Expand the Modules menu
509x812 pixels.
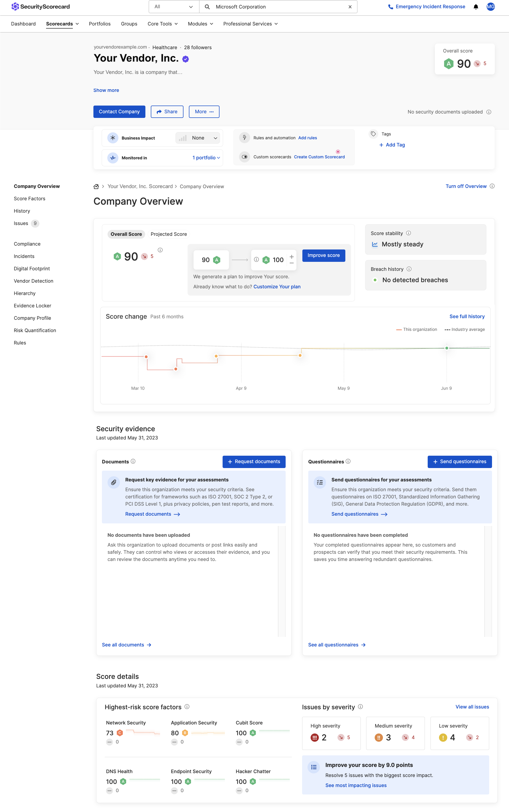point(200,24)
